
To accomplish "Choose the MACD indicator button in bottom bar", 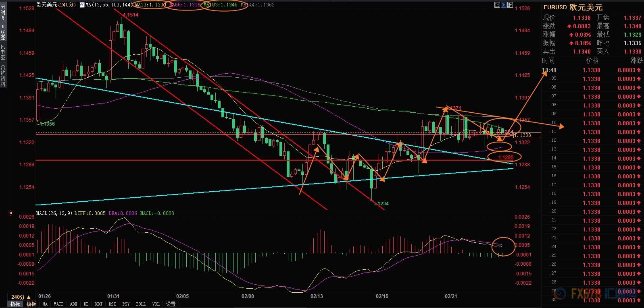I will point(58,304).
